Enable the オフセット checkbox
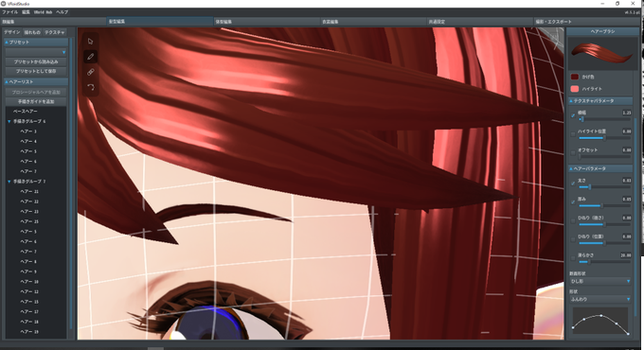Screen dimensions: 644x350 573,153
